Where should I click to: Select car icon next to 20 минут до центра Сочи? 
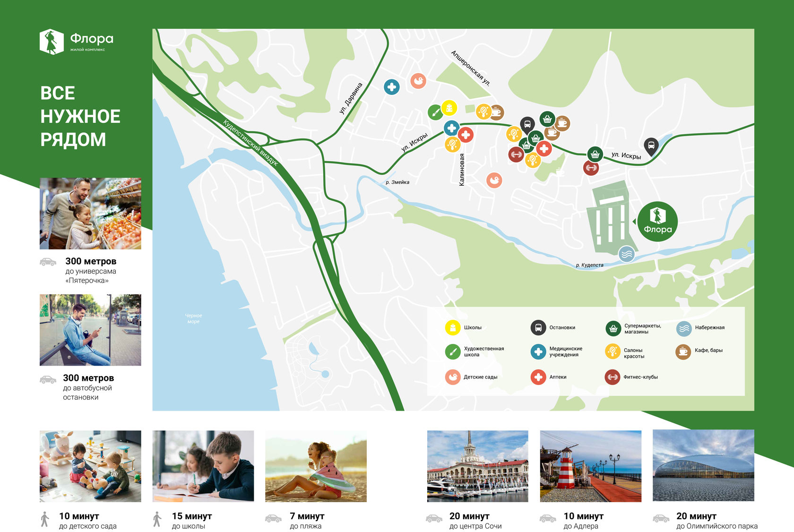[434, 519]
